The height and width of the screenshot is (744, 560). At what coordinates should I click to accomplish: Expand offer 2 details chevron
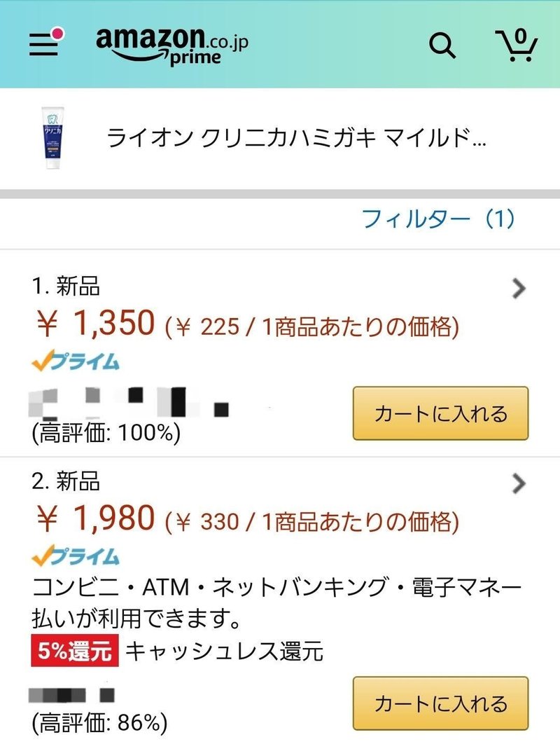pos(519,483)
